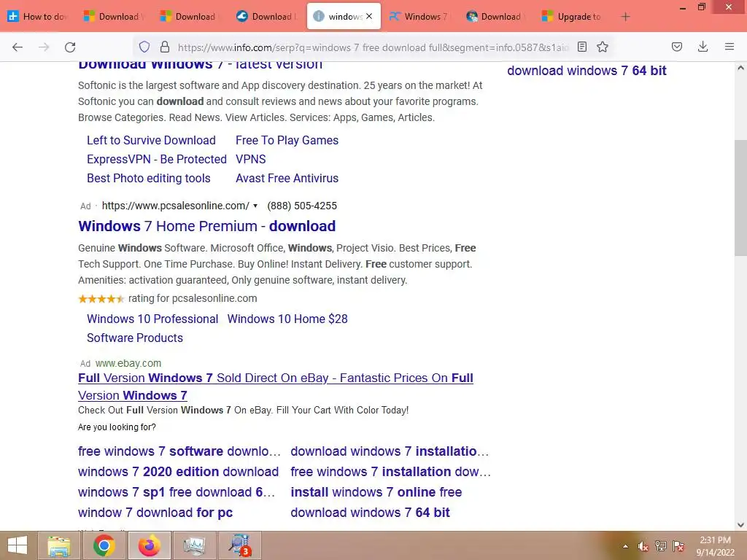The height and width of the screenshot is (560, 747).
Task: Open the tracking protection shield icon
Action: [144, 47]
